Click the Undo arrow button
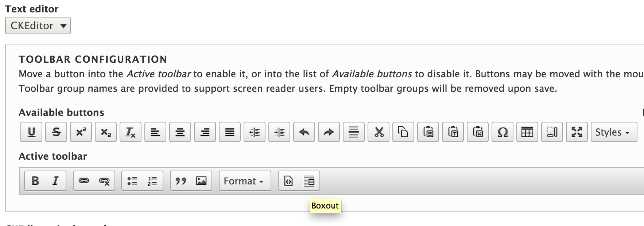This screenshot has height=226, width=644. [304, 132]
